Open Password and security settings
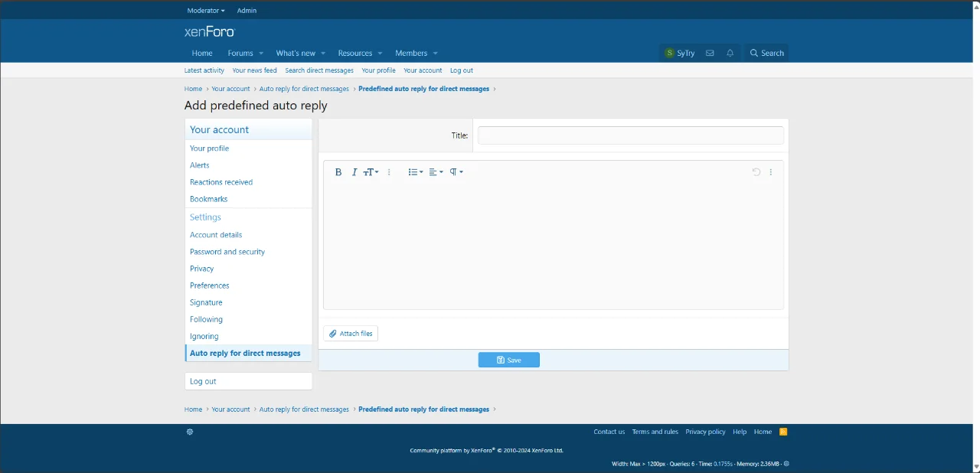Image resolution: width=980 pixels, height=473 pixels. coord(227,252)
